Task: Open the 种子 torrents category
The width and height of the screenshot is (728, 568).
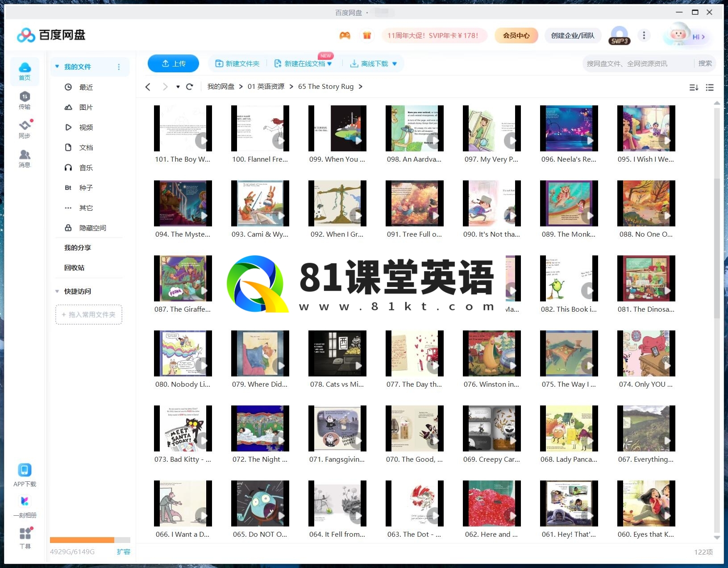Action: 86,188
